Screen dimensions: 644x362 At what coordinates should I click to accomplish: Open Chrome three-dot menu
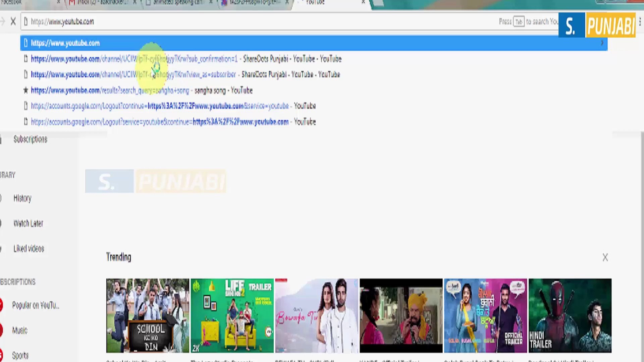coord(640,21)
